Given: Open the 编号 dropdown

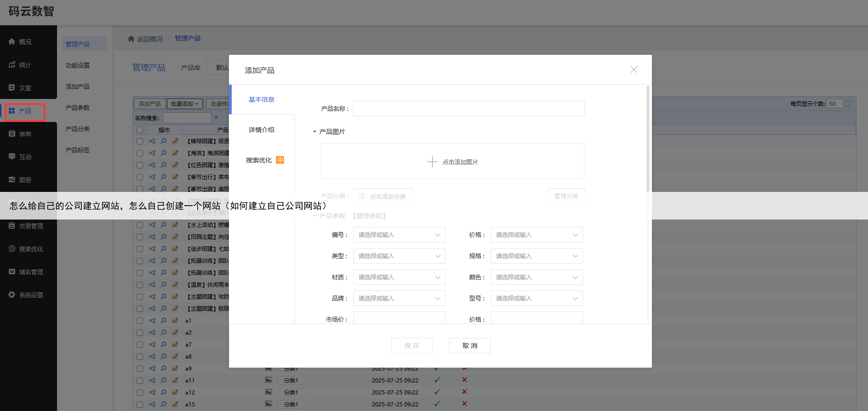Looking at the screenshot, I should point(399,235).
